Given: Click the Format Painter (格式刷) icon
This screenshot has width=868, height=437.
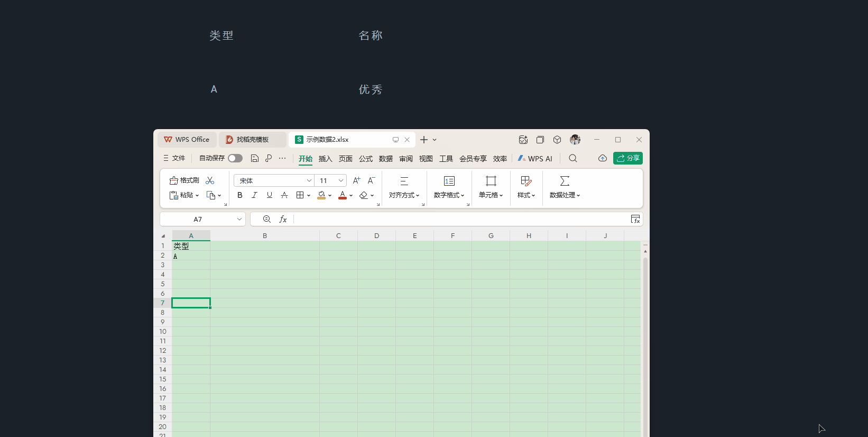Looking at the screenshot, I should tap(184, 180).
